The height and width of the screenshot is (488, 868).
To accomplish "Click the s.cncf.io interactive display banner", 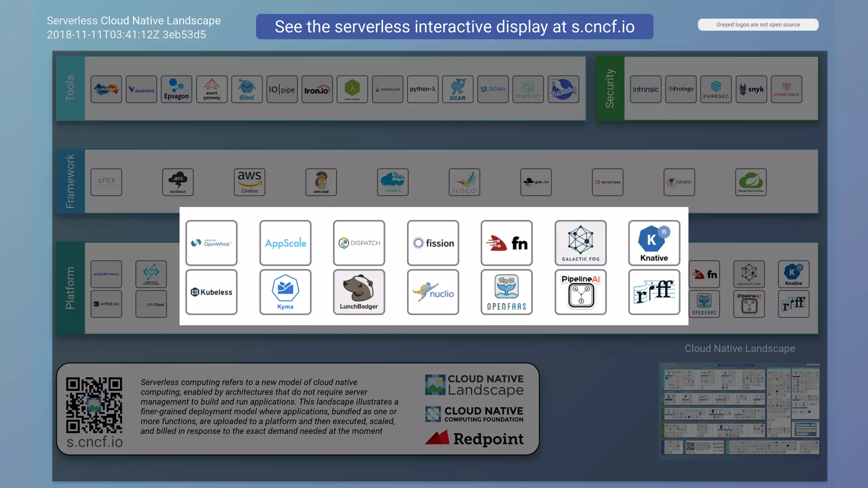I will click(454, 27).
